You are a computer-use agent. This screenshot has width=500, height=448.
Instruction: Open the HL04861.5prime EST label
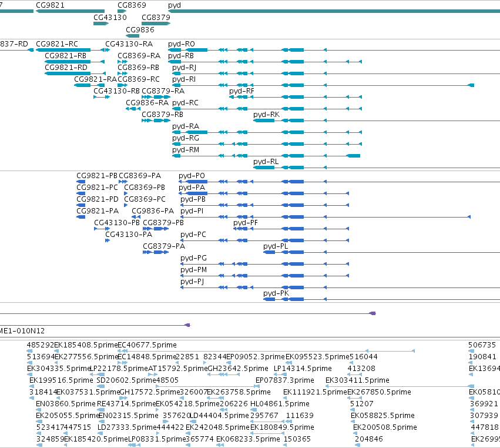tap(280, 404)
